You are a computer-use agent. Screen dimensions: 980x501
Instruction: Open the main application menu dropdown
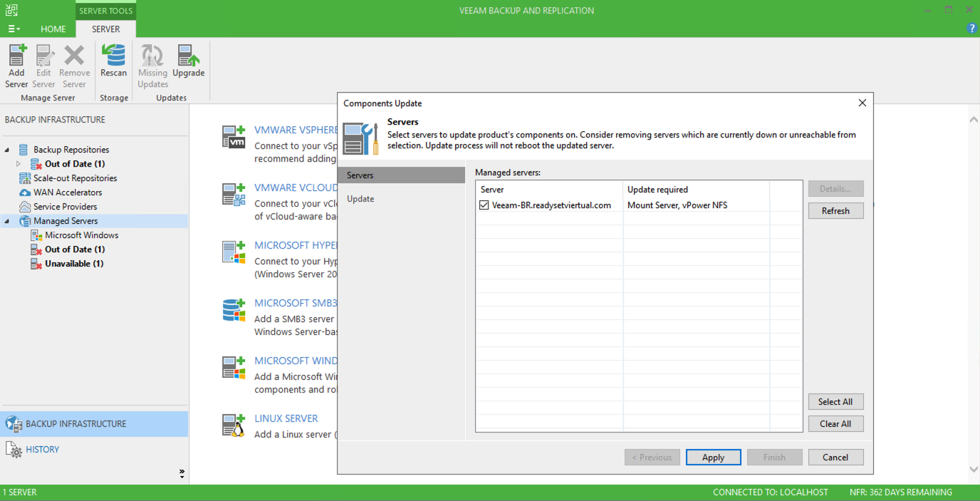coord(14,29)
